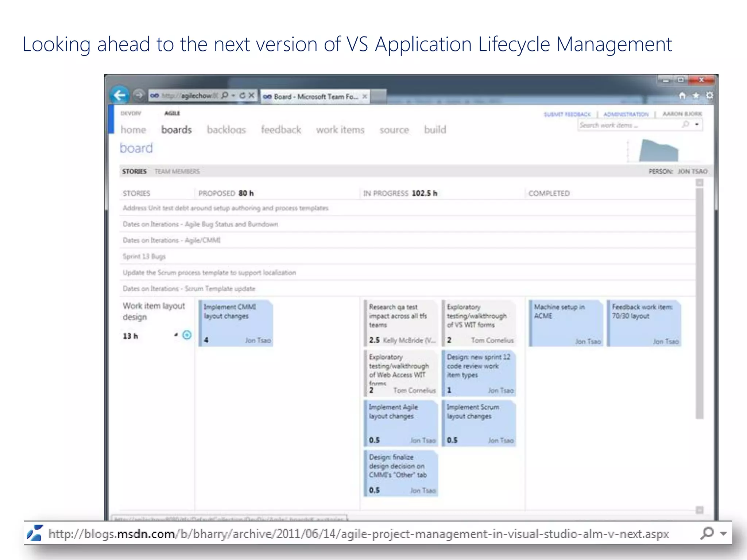Open the dropdown arrow in bottom URL bar
This screenshot has height=560, width=747.
tap(723, 534)
